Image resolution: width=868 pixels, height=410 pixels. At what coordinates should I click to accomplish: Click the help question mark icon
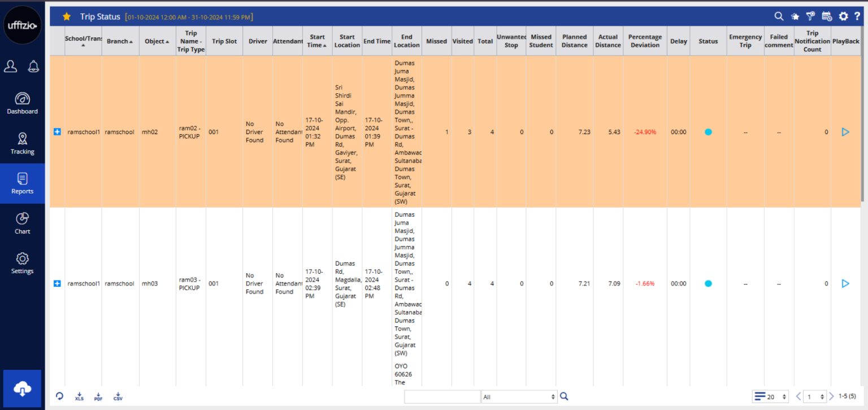click(x=857, y=16)
